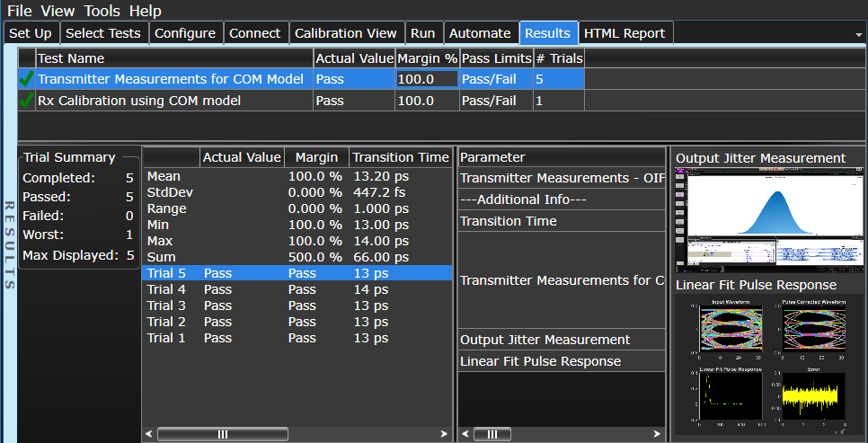Select the Trial 3 row
Screen dimensions: 868x443
297,306
